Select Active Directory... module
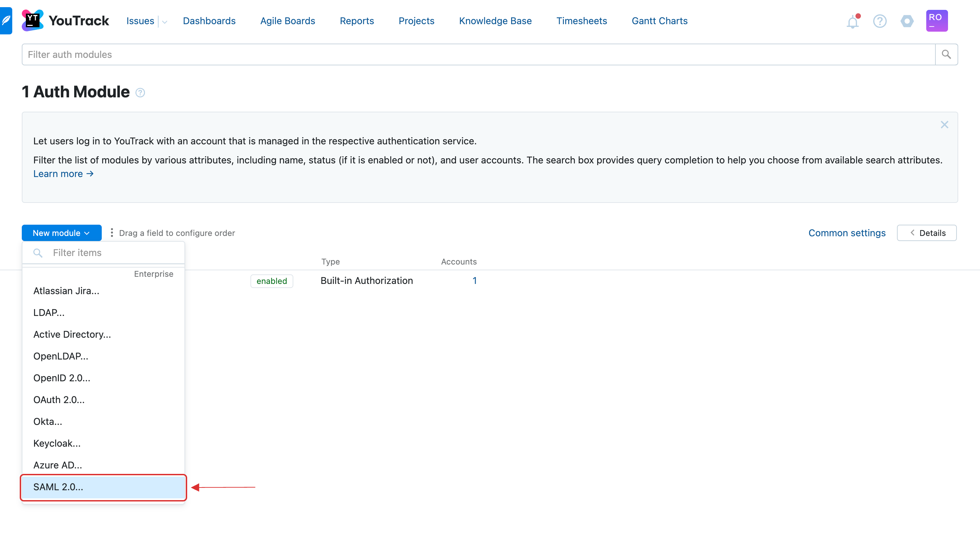Image resolution: width=980 pixels, height=559 pixels. [x=103, y=334]
